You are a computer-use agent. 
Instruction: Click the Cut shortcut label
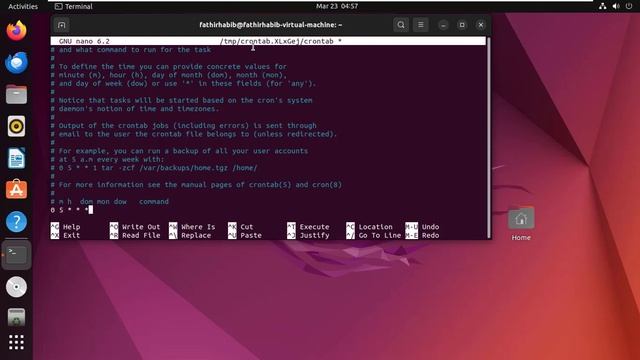point(247,227)
